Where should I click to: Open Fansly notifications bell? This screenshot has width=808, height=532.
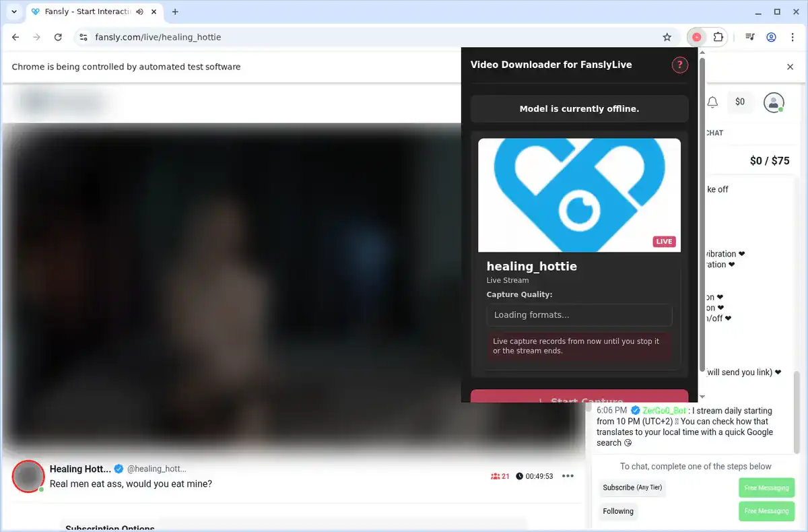pyautogui.click(x=712, y=102)
